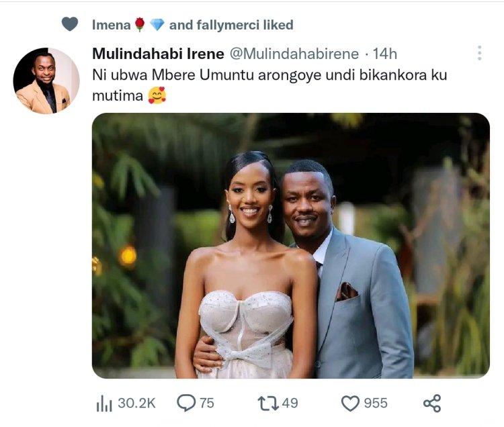Click the gray heart icon beside Imena
This screenshot has width=504, height=427.
[x=70, y=25]
